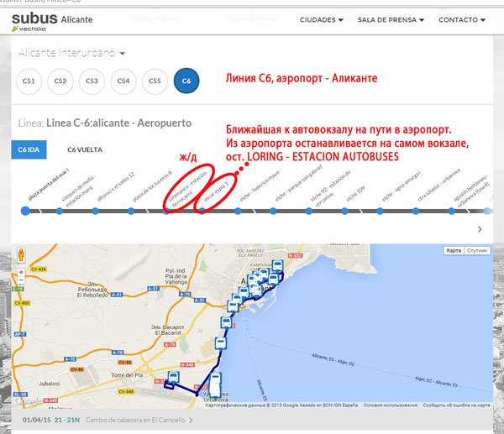Switch to the C6 VUELTA tab
The image size is (504, 434).
tap(86, 149)
